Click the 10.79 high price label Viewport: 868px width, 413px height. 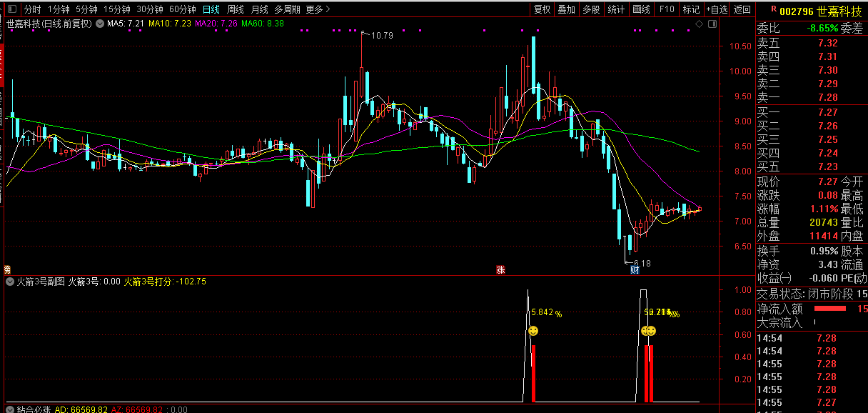coord(383,35)
